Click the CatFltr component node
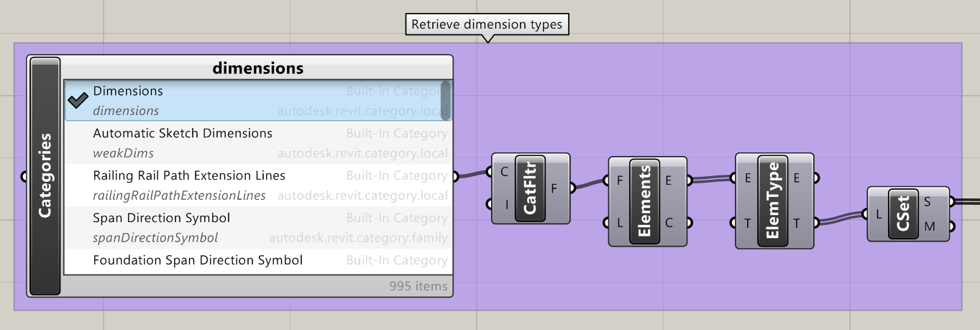The image size is (980, 330). pos(531,188)
